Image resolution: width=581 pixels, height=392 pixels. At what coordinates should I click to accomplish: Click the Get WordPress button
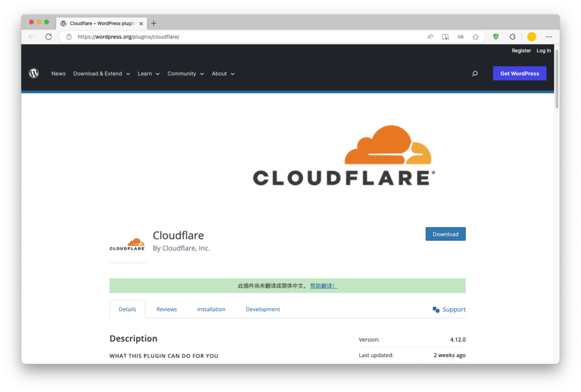pos(519,74)
